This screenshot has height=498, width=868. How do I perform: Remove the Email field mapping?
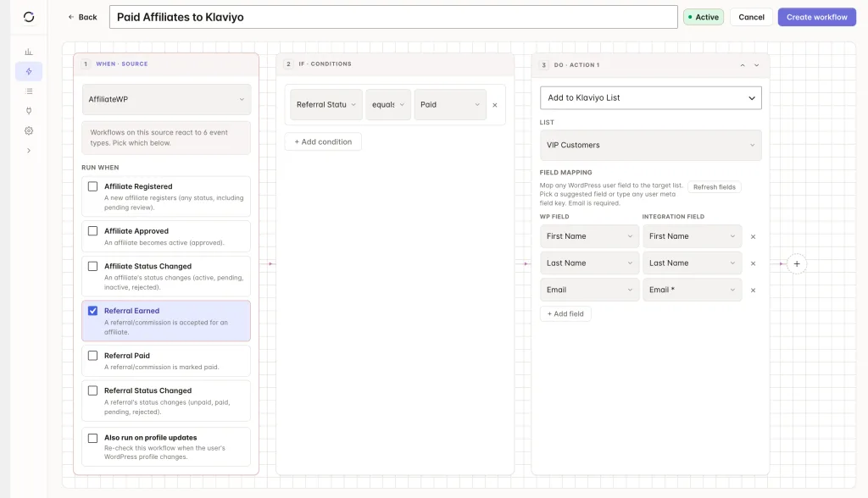(753, 290)
